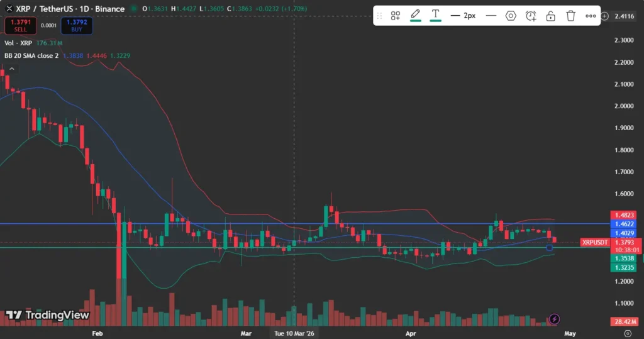Click the purple lightning bolt icon
This screenshot has height=339, width=644.
click(554, 319)
